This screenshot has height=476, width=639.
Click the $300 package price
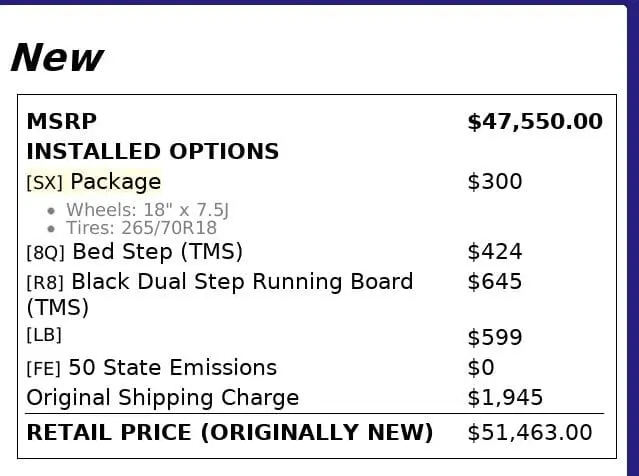[x=495, y=182]
